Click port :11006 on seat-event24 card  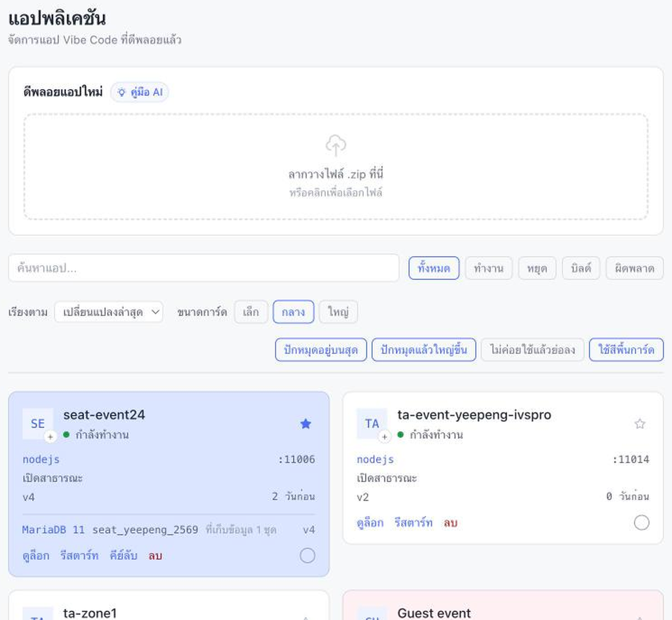(x=296, y=459)
